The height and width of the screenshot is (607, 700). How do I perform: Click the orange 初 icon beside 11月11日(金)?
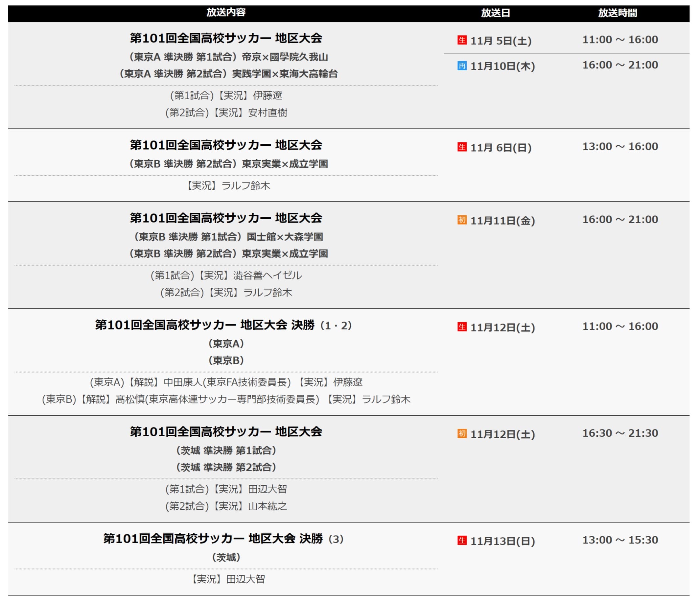pos(462,220)
